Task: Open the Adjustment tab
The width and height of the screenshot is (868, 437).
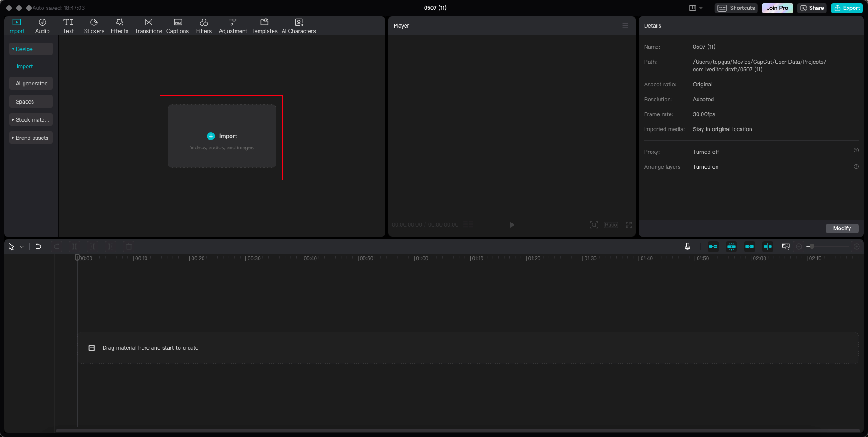Action: [x=233, y=26]
